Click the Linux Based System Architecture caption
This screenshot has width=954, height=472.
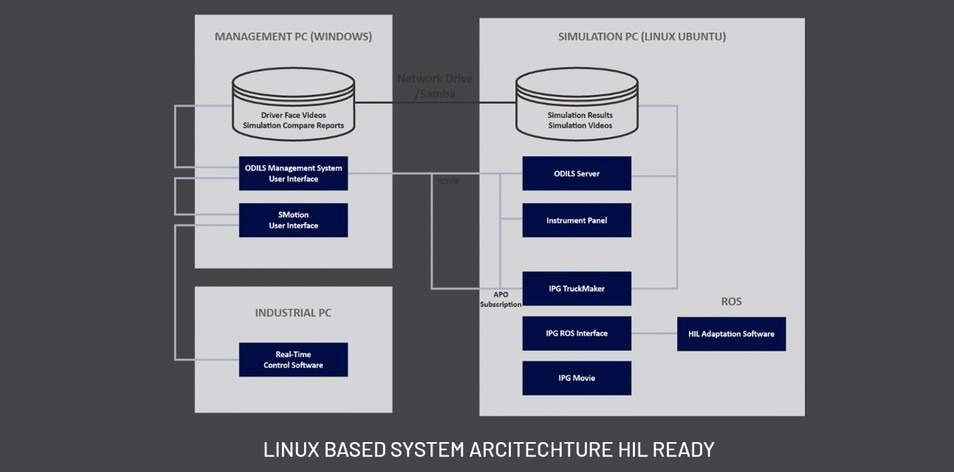tap(488, 449)
